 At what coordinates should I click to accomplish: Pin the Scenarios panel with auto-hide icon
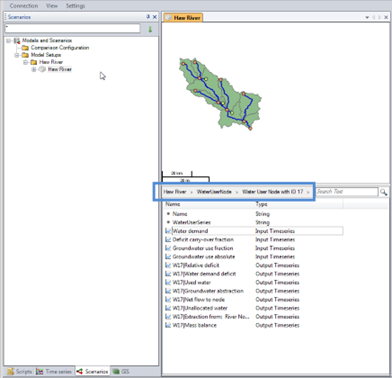pyautogui.click(x=148, y=17)
